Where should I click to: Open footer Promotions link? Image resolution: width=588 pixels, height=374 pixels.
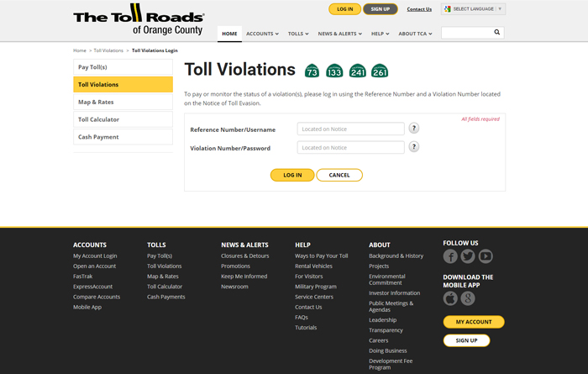(x=235, y=266)
